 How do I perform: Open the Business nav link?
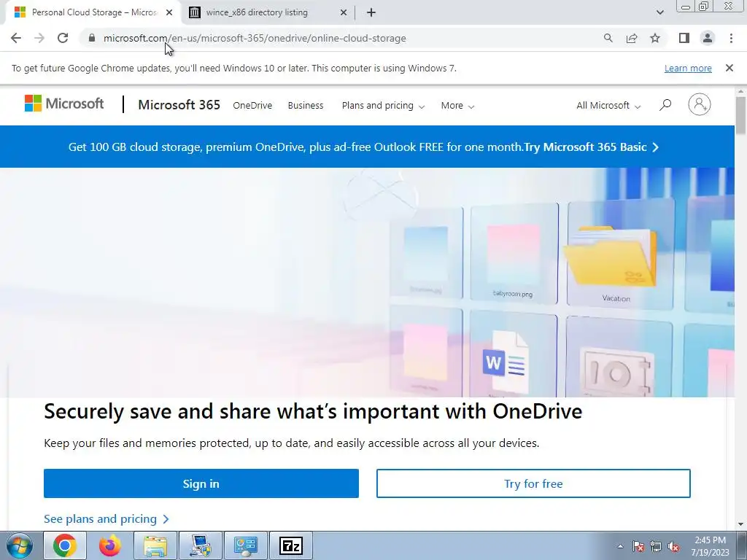tap(306, 106)
